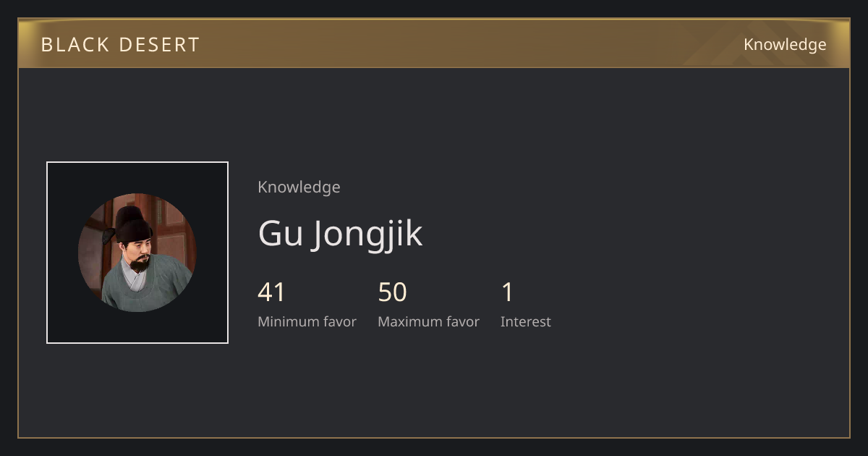
Task: Click the middle of the gold header banner
Action: (x=434, y=43)
